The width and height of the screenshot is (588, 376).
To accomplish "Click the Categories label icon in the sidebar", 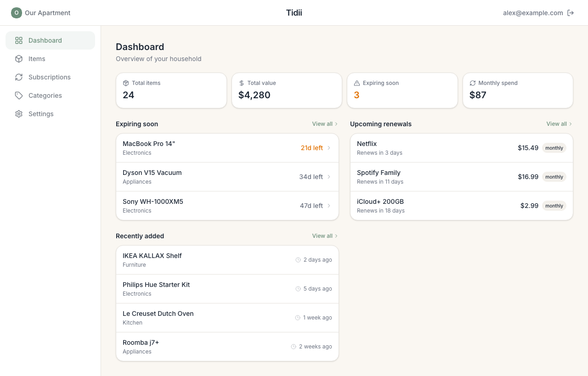I will point(18,95).
